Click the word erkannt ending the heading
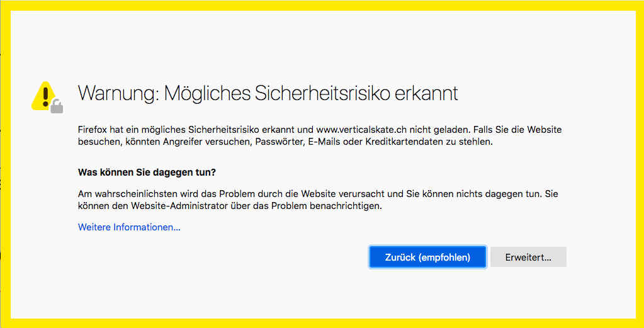This screenshot has height=328, width=644. point(426,93)
